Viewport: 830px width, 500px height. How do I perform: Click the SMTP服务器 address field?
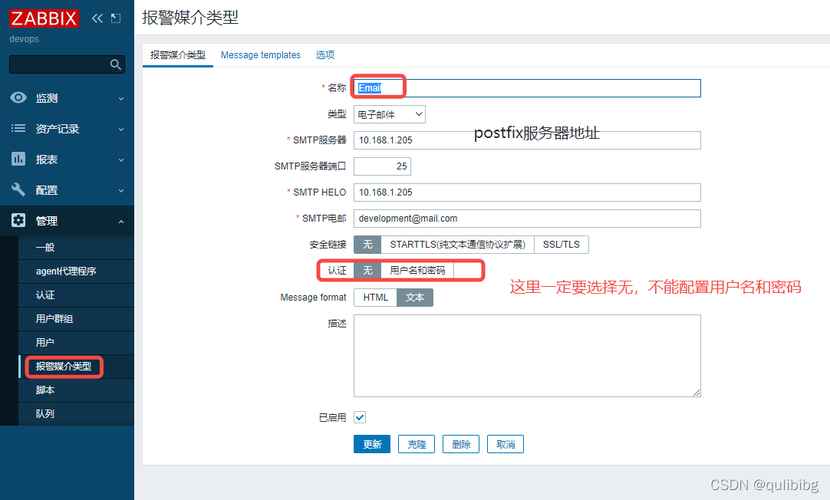[527, 140]
